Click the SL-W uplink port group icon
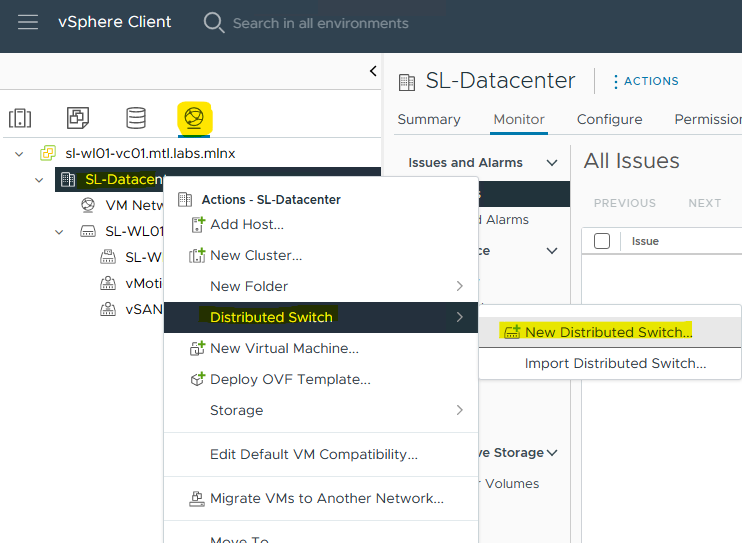The image size is (742, 543). pos(108,257)
